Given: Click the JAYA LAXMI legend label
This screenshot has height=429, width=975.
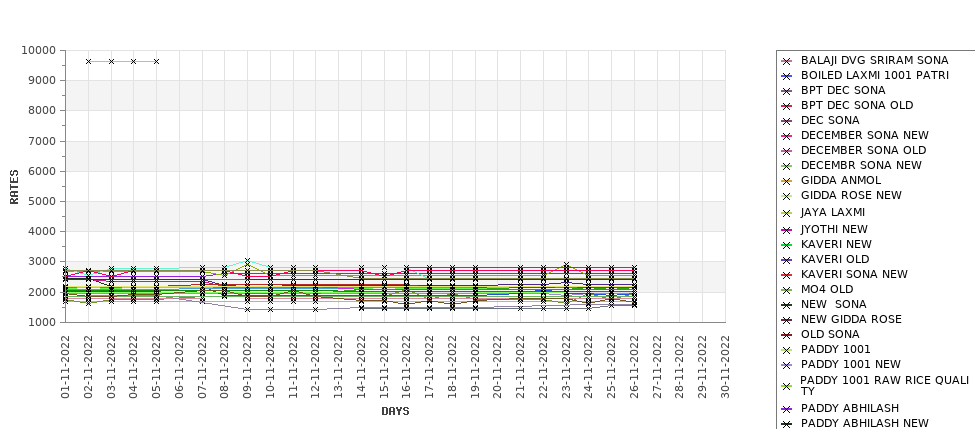Looking at the screenshot, I should (833, 212).
